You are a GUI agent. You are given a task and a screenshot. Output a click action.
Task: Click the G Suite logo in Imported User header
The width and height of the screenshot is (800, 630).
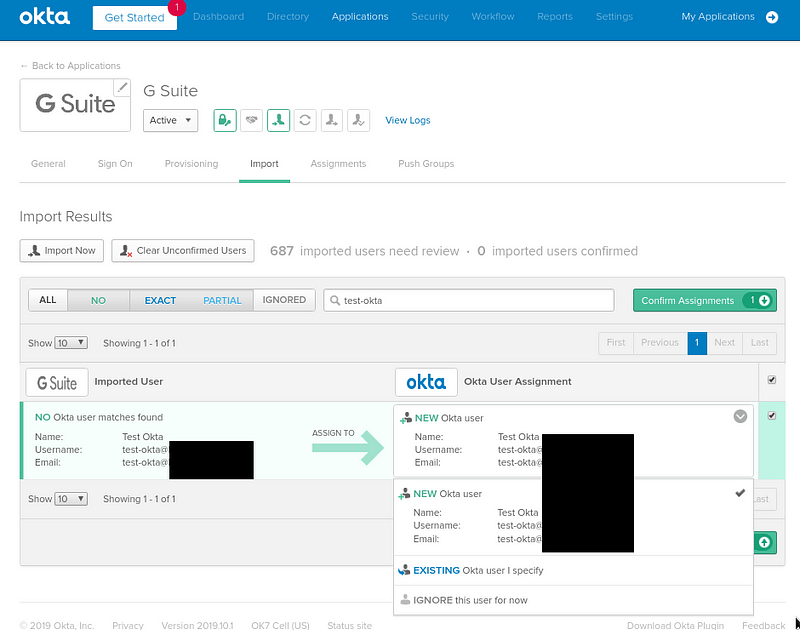57,383
